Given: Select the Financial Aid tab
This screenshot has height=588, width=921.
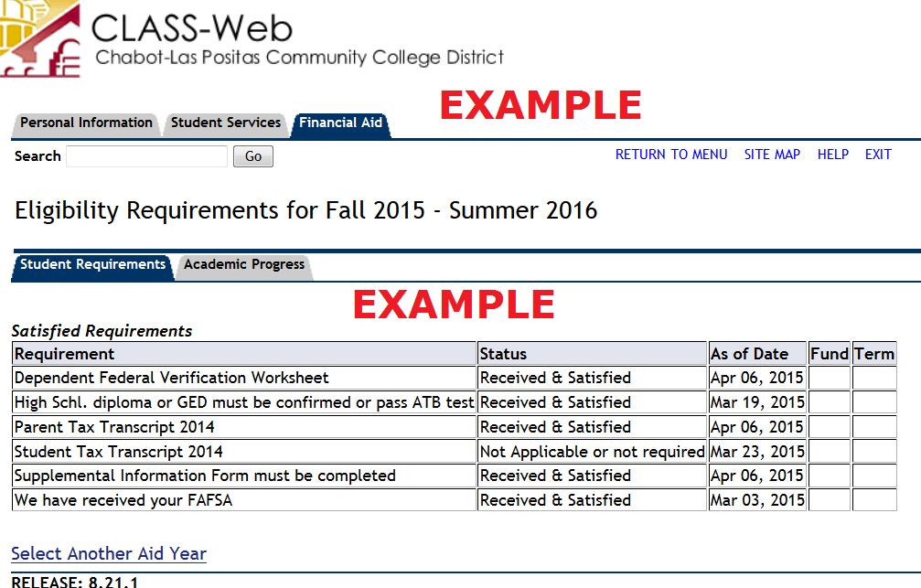Looking at the screenshot, I should (x=340, y=123).
